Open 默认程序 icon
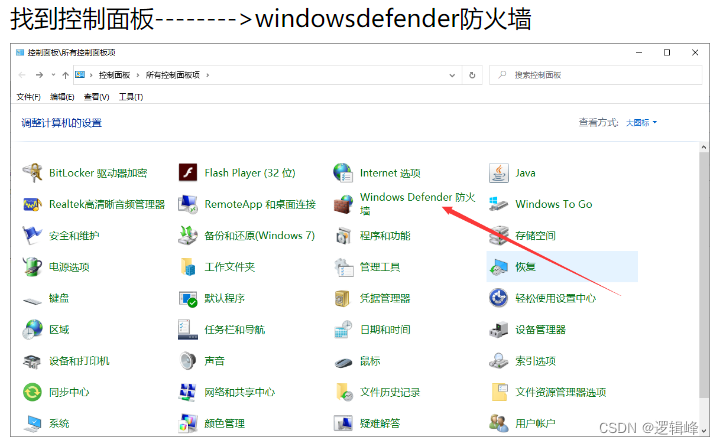 188,299
